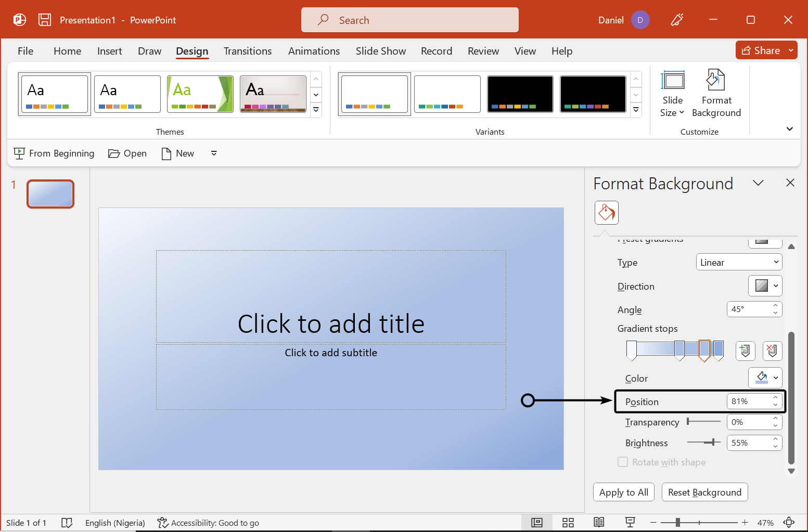Click the Add gradient stop icon
Screen dimensions: 808x532
pyautogui.click(x=745, y=351)
